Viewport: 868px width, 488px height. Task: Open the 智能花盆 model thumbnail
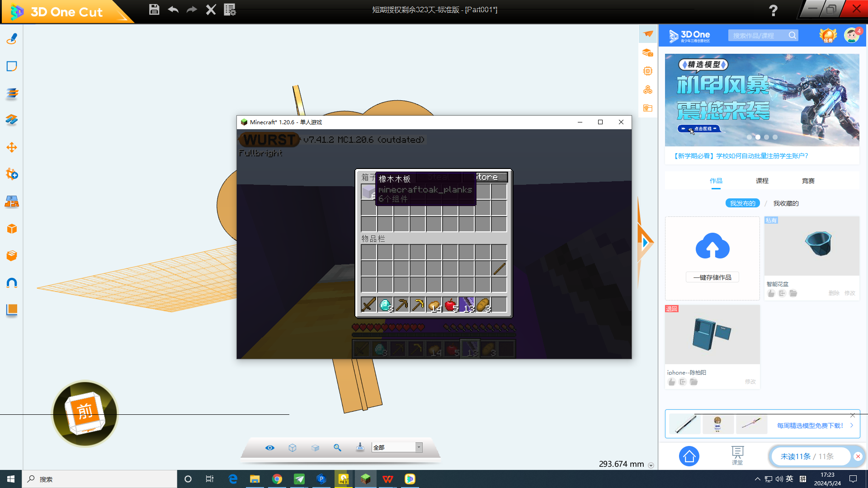pyautogui.click(x=811, y=246)
